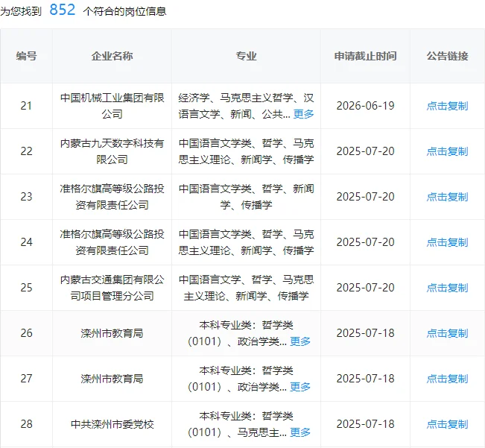Screen dimensions: 485x448
Task: Select 滦州市教育局 in row 27
Action: point(112,379)
